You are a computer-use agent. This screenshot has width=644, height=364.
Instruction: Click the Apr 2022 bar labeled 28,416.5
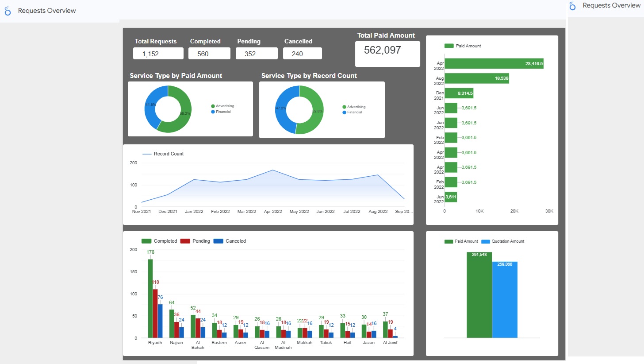(493, 64)
